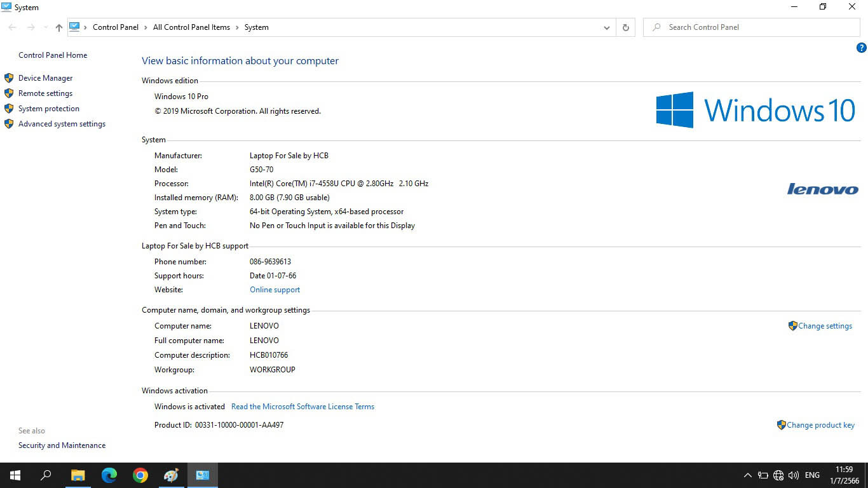Image resolution: width=868 pixels, height=488 pixels.
Task: Click shield icon beside Remote settings
Action: 9,93
